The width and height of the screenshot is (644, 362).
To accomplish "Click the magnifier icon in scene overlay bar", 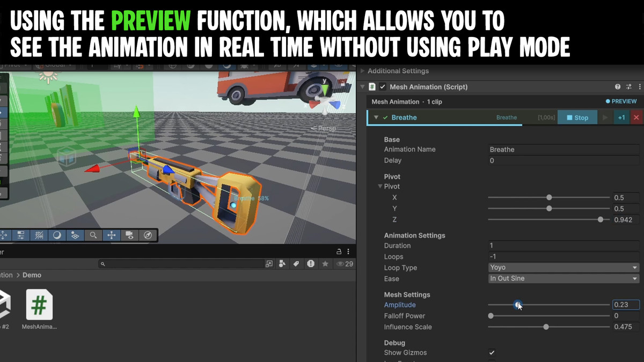I will pos(93,235).
